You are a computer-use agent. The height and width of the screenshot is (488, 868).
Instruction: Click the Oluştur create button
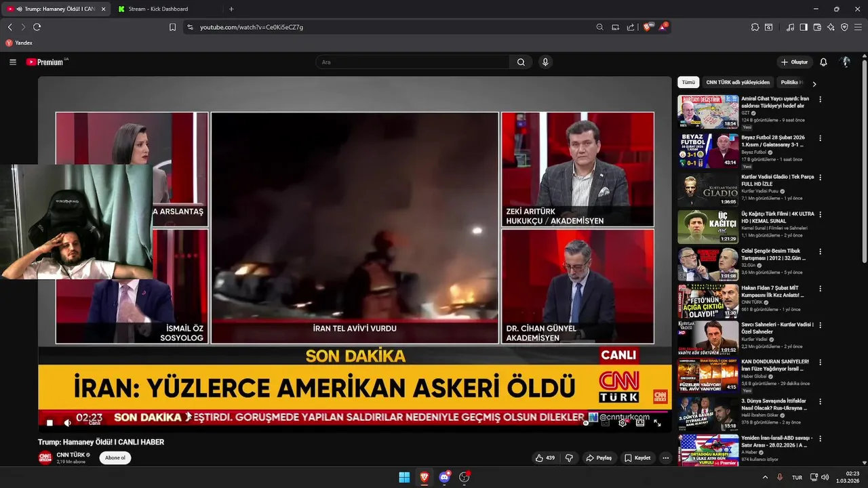pos(794,62)
